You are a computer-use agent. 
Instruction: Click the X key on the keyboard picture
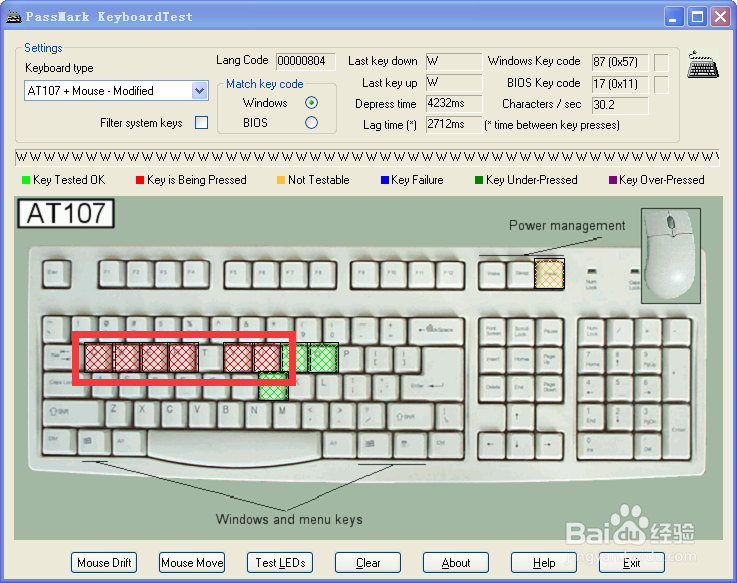point(146,414)
